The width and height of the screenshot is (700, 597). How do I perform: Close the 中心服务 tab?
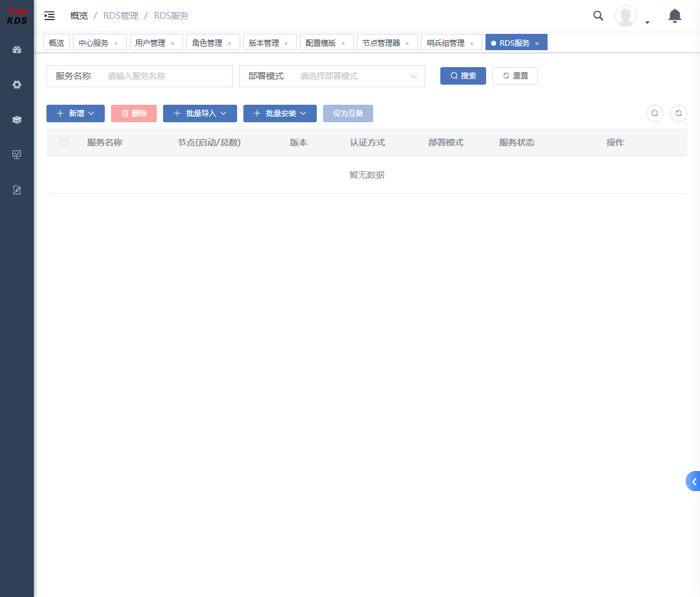click(116, 43)
